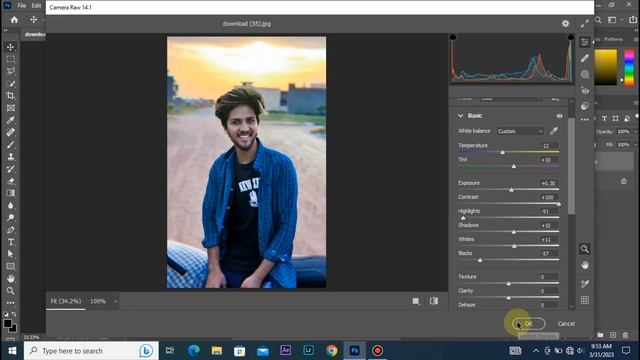Image resolution: width=640 pixels, height=360 pixels.
Task: Toggle Camera Raw grid overlay
Action: pos(585,300)
